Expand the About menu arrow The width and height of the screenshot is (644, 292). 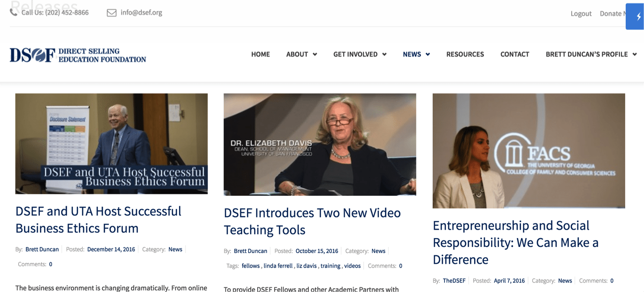(x=315, y=54)
